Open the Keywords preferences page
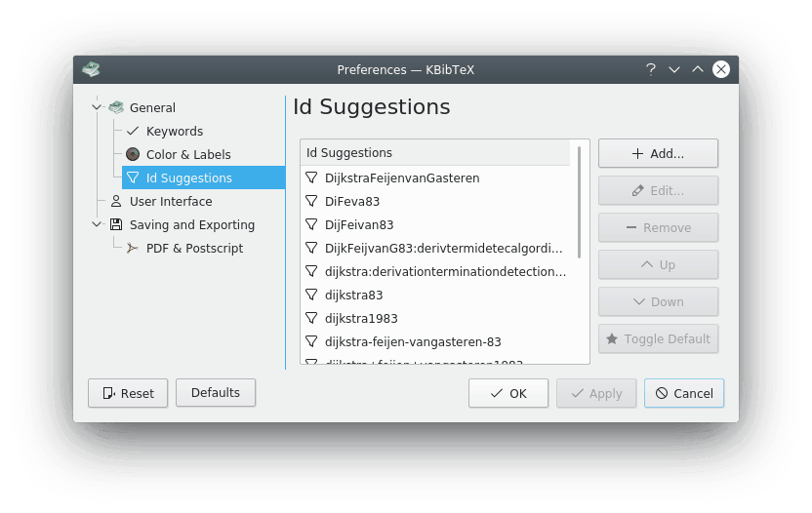Viewport: 812px width, 513px height. [174, 131]
